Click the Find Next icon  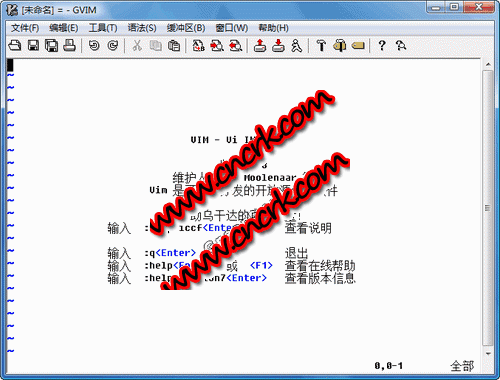(x=217, y=45)
